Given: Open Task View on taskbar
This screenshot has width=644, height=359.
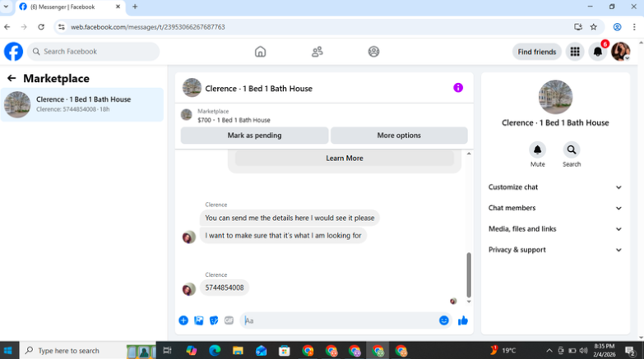Looking at the screenshot, I should point(167,351).
